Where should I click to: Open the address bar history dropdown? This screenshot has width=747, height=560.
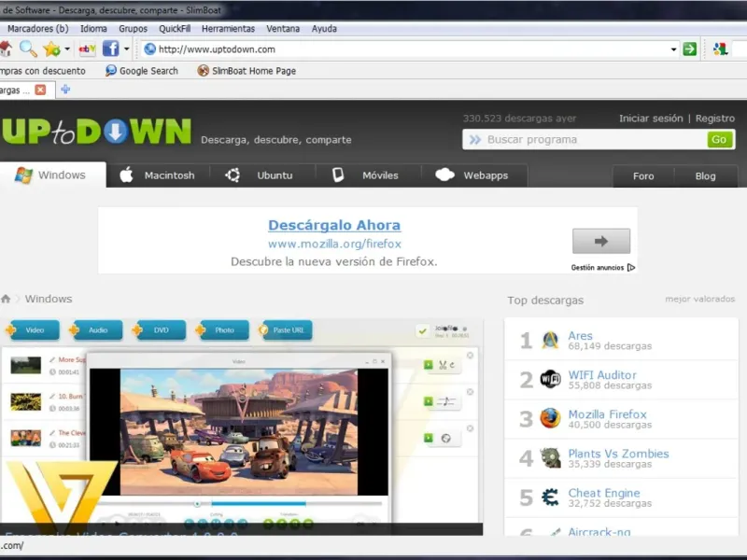tap(673, 49)
